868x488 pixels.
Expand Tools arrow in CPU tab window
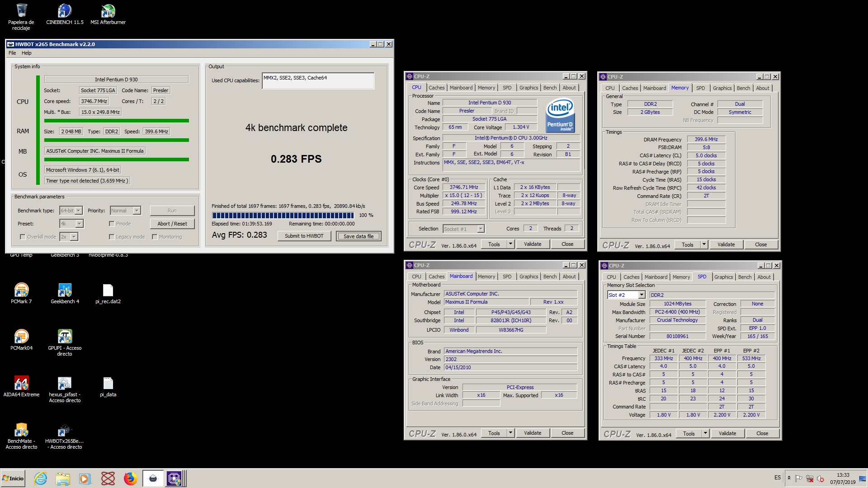tap(510, 244)
